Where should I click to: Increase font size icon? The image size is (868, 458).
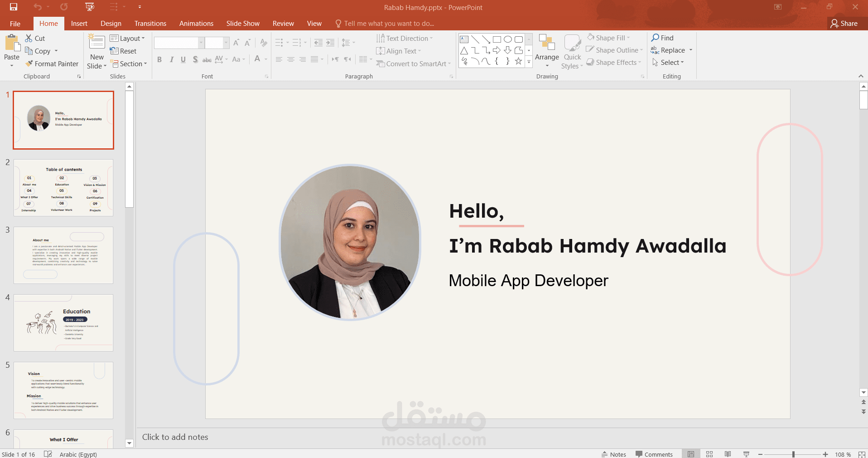[236, 43]
